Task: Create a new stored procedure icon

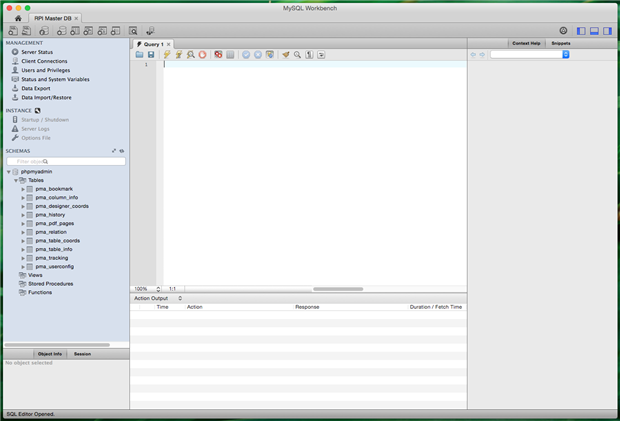Action: (x=102, y=30)
